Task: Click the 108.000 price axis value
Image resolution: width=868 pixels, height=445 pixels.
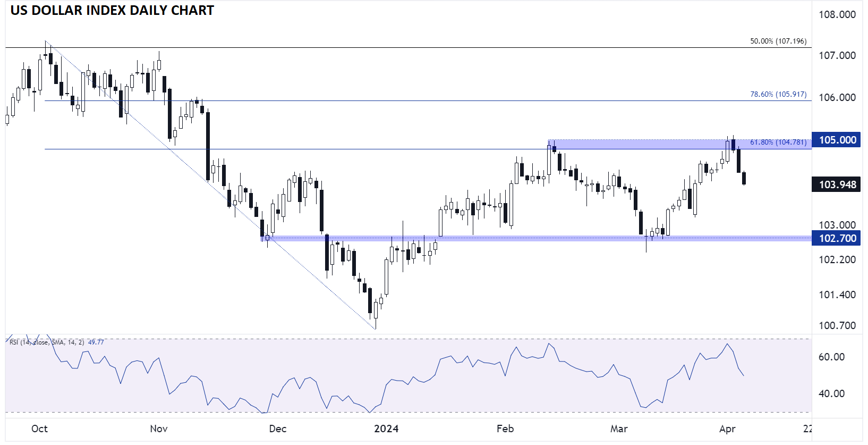Action: point(837,14)
